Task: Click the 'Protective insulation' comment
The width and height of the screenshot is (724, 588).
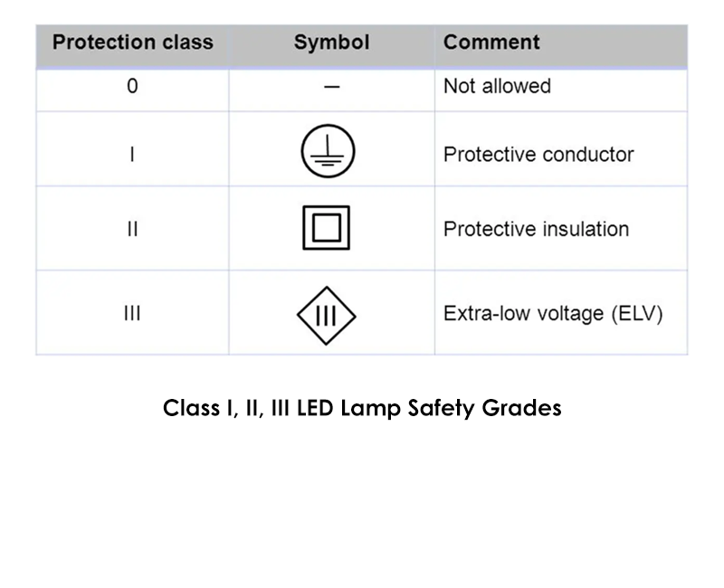Action: tap(536, 229)
